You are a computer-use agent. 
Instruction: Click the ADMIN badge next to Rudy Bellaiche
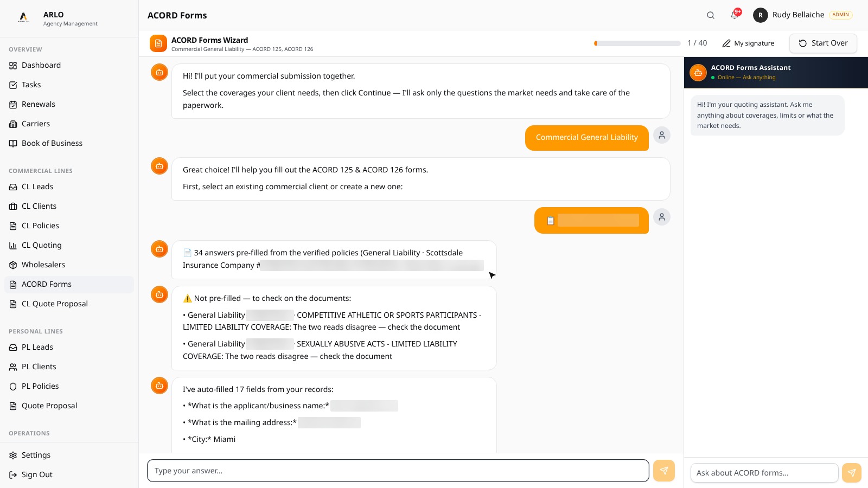pyautogui.click(x=841, y=15)
